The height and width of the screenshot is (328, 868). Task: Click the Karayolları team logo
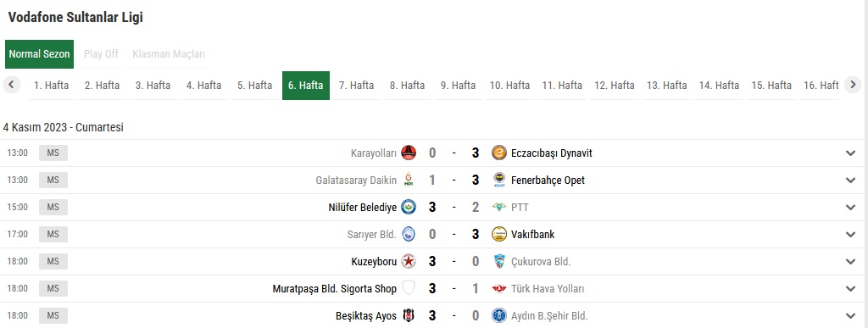(409, 153)
